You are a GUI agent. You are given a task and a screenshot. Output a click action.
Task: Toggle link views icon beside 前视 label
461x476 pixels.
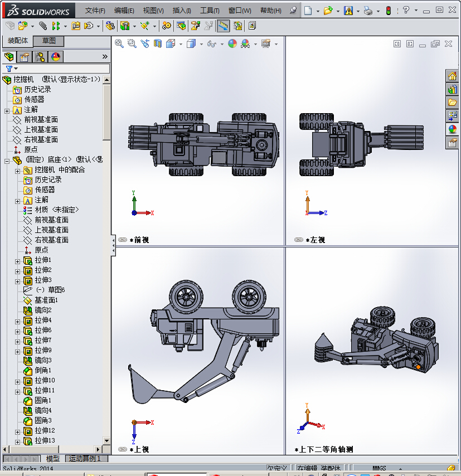[x=123, y=240]
